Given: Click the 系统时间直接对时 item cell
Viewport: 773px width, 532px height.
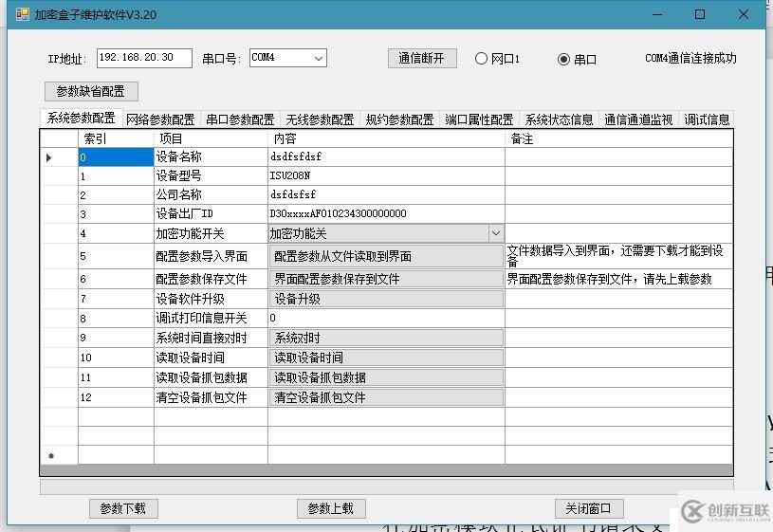Looking at the screenshot, I should pos(211,338).
